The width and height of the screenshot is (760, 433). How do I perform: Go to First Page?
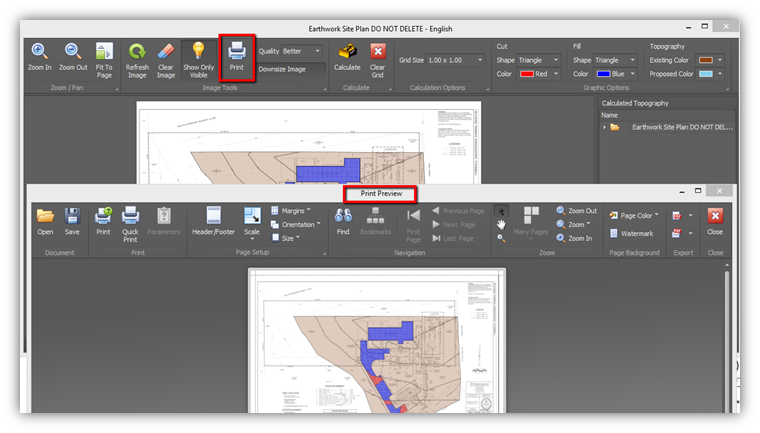click(413, 225)
